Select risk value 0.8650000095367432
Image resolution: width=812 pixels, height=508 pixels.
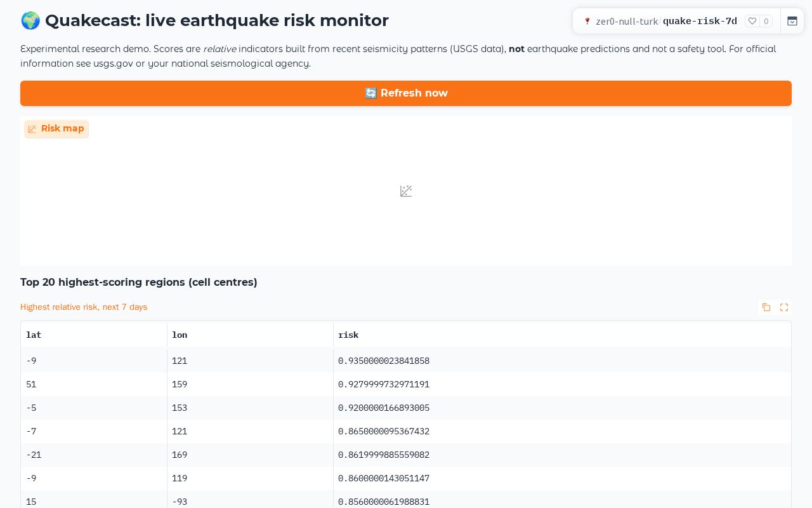pos(384,431)
